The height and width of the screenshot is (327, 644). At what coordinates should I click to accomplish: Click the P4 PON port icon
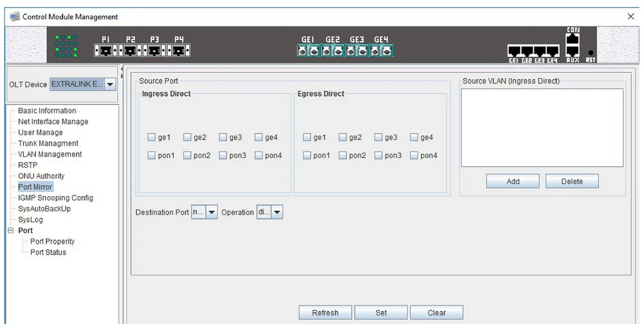point(179,50)
